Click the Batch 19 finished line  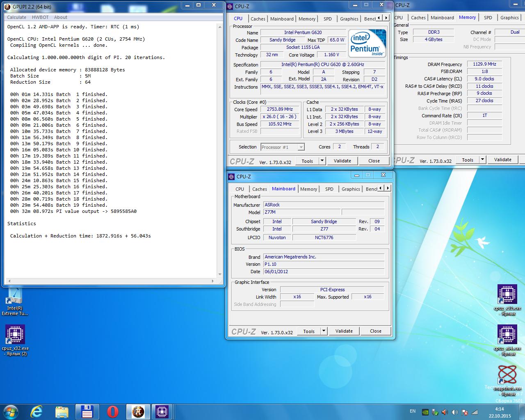point(59,205)
